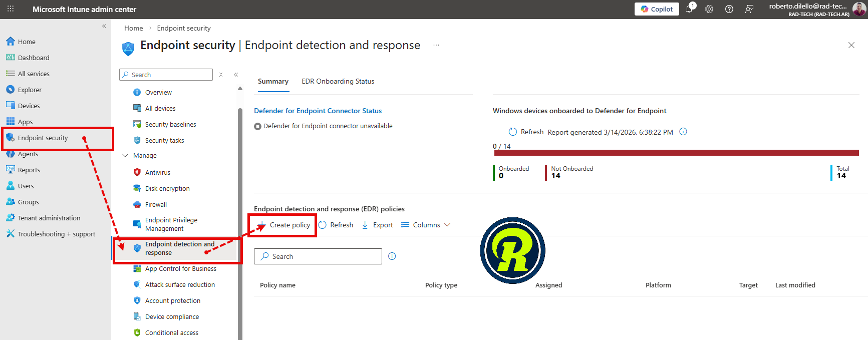
Task: Open the notifications bell icon
Action: click(x=689, y=9)
